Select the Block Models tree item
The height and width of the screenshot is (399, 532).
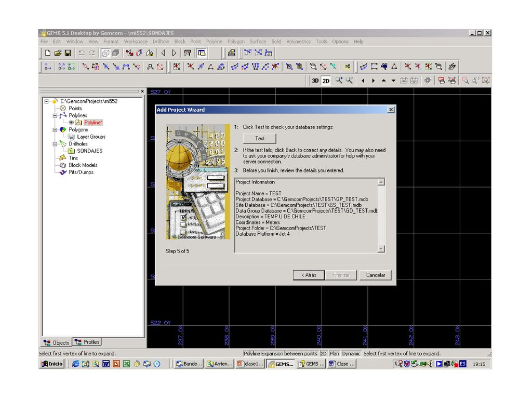[x=83, y=165]
